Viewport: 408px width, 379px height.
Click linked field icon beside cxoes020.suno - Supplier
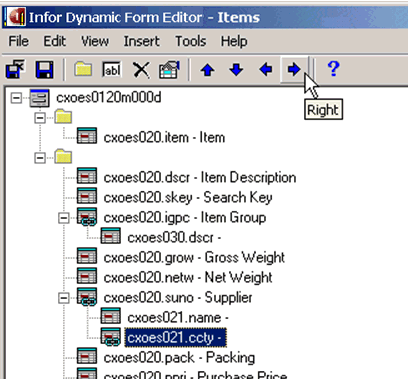pos(87,297)
